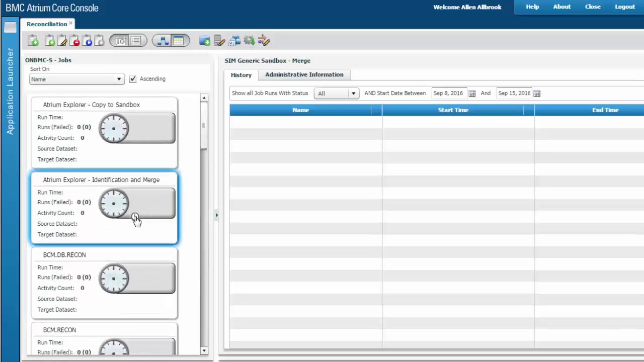Click the stop job clipboard icon

99,41
